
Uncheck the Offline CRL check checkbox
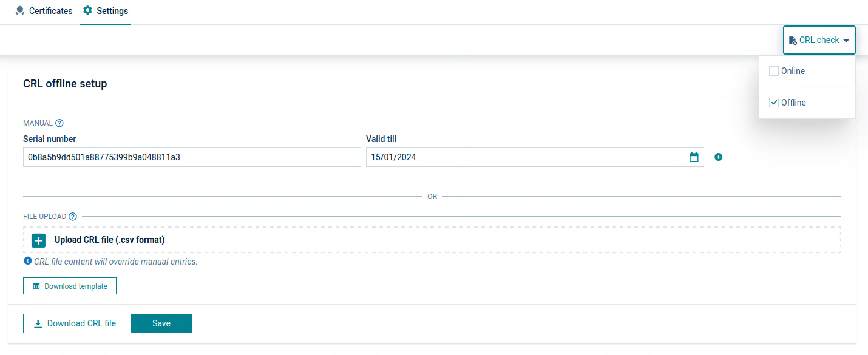(x=774, y=103)
